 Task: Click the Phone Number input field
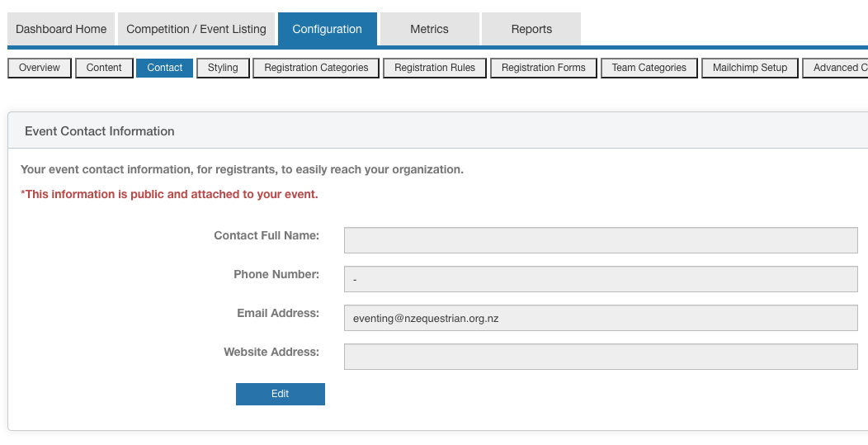pyautogui.click(x=601, y=279)
